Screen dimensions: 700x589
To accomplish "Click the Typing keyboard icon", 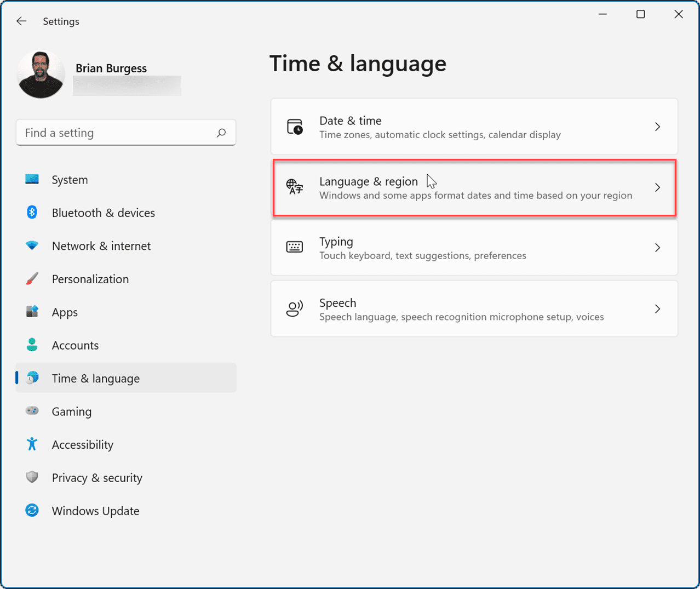I will click(x=295, y=247).
